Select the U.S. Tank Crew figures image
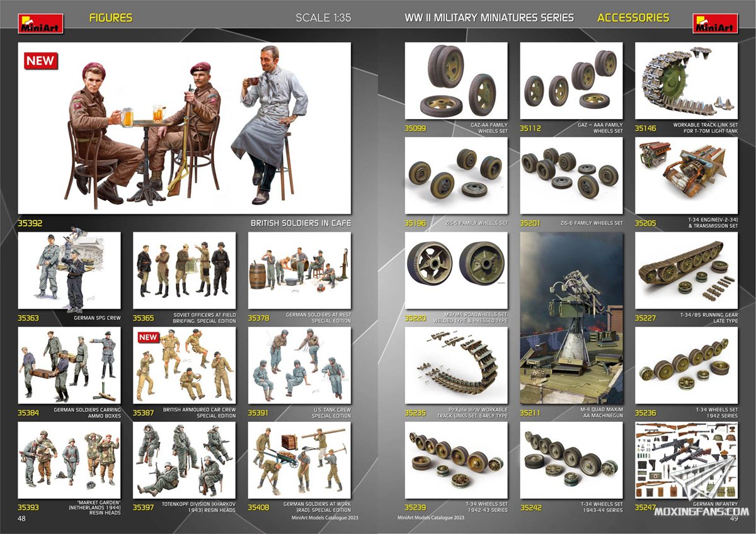This screenshot has width=756, height=534. tap(299, 365)
